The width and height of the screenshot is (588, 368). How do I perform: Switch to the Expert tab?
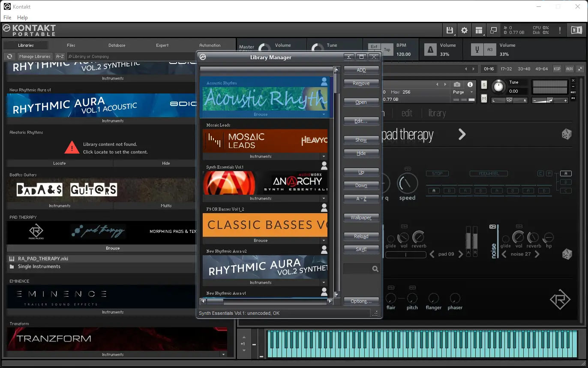pos(162,45)
